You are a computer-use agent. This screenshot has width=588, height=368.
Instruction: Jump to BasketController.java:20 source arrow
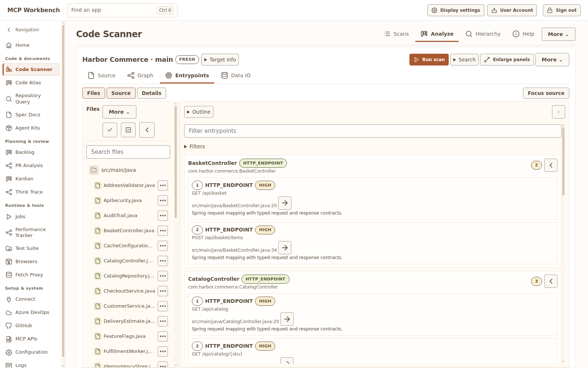[285, 203]
